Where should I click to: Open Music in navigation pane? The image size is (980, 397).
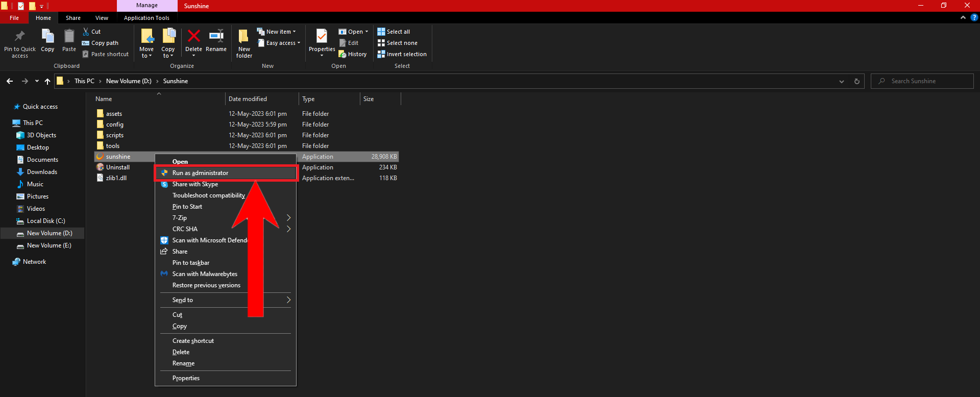click(x=35, y=184)
